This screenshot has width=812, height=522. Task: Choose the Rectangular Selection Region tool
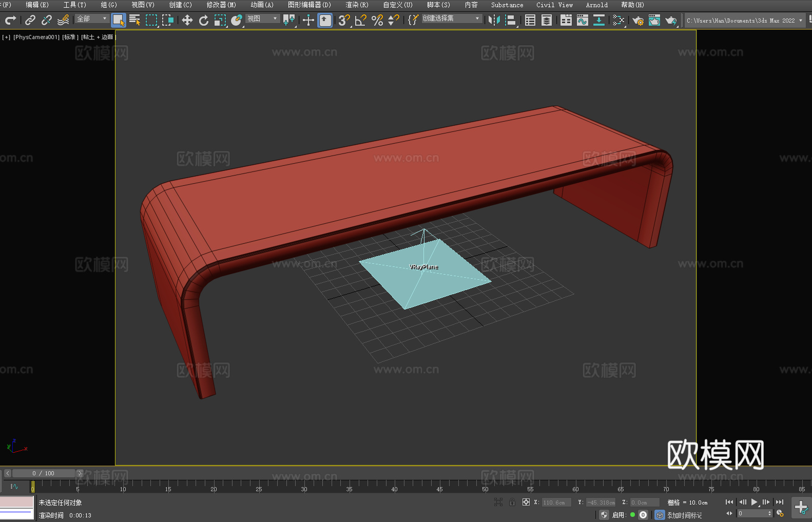click(x=151, y=20)
